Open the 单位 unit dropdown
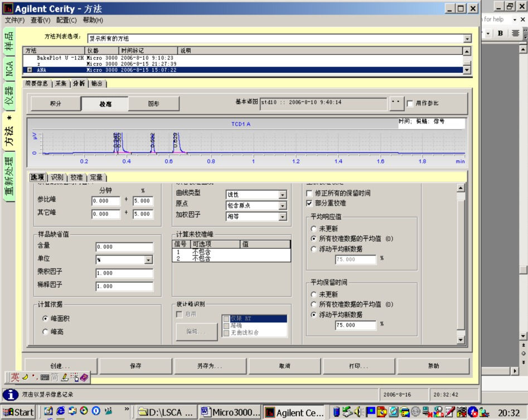This screenshot has width=528, height=420. tap(148, 260)
